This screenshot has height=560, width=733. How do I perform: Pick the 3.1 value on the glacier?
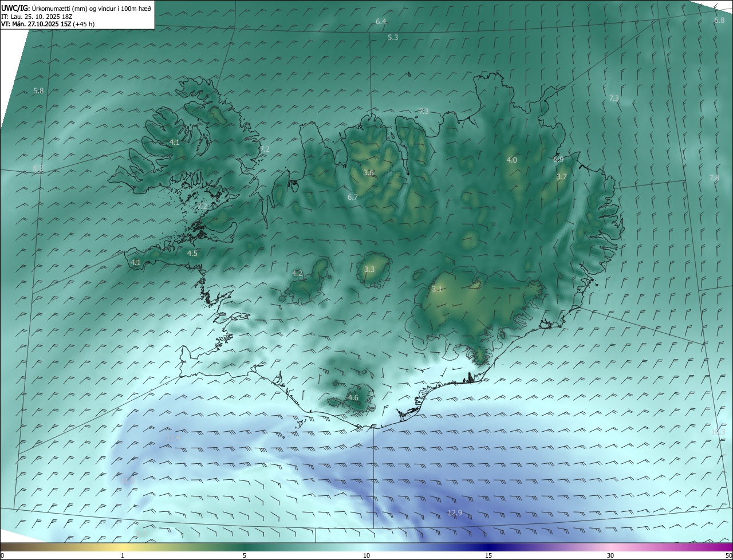(x=437, y=289)
